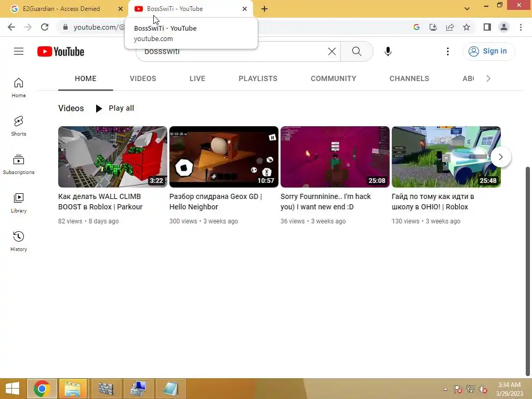Open the COMMUNITY channel tab
Viewport: 532px width, 399px height.
pyautogui.click(x=334, y=79)
